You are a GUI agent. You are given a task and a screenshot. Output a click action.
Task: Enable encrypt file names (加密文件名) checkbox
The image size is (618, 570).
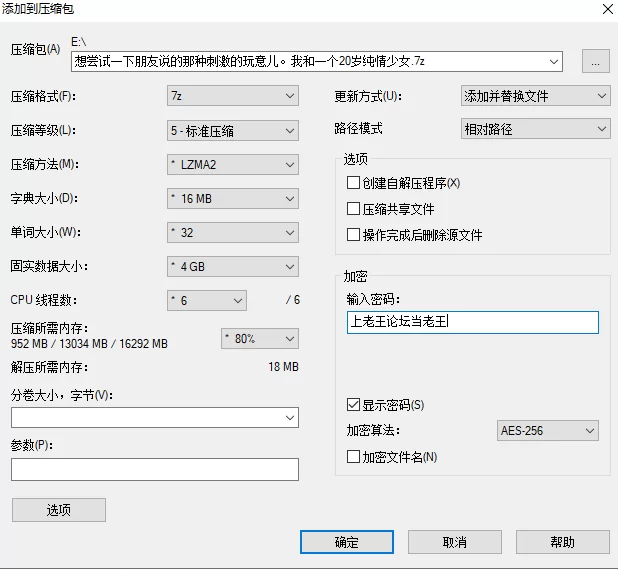pos(353,457)
